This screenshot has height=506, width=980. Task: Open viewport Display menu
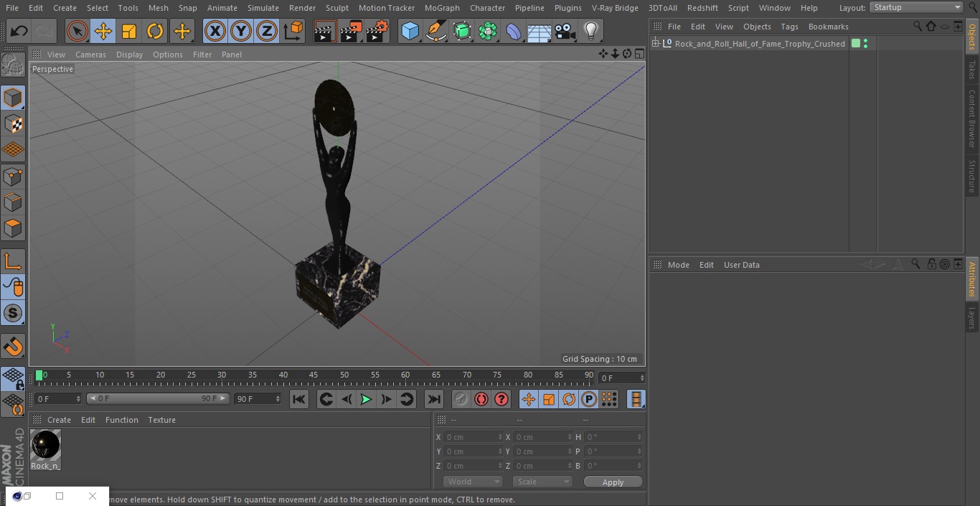click(x=129, y=55)
